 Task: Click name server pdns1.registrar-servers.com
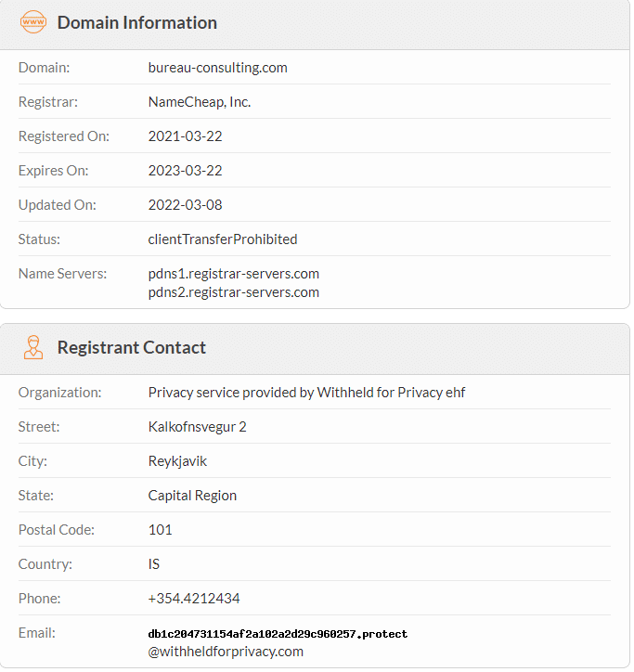coord(234,274)
